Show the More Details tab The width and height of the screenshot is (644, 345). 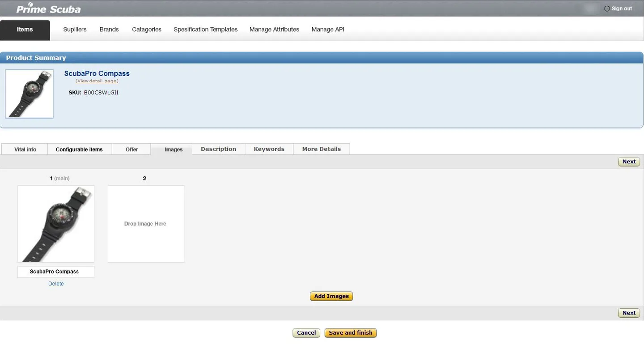(322, 149)
